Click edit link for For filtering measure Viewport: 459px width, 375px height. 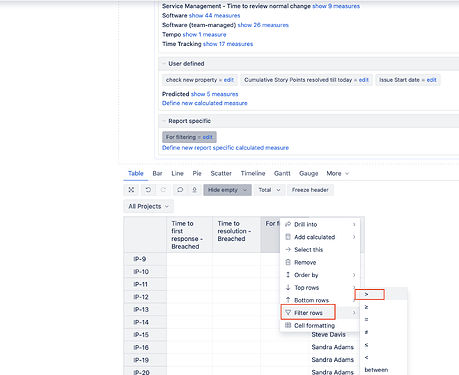207,137
